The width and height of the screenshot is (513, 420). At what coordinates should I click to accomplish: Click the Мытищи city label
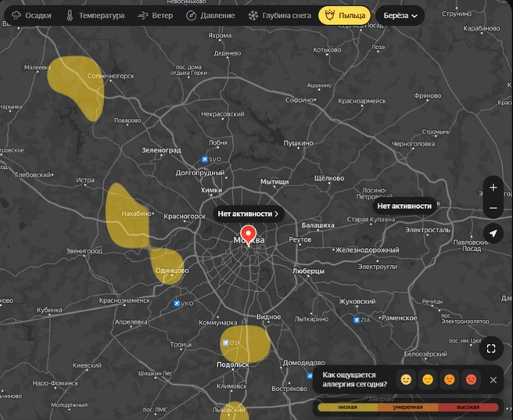click(274, 182)
